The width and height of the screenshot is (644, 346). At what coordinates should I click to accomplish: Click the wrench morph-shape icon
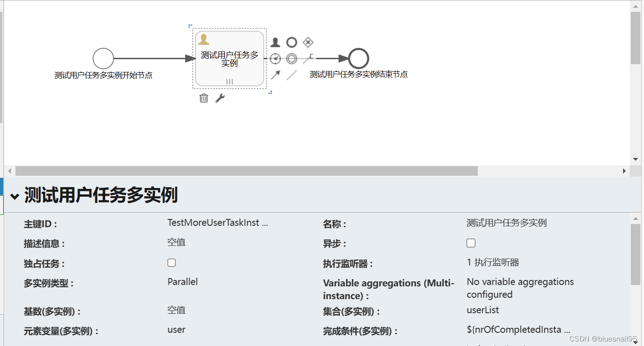click(220, 98)
